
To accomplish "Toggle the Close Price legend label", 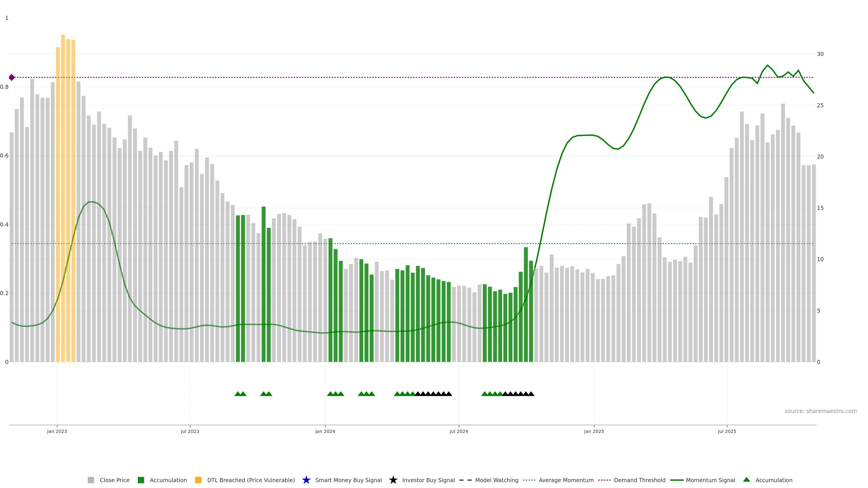I will pos(115,480).
